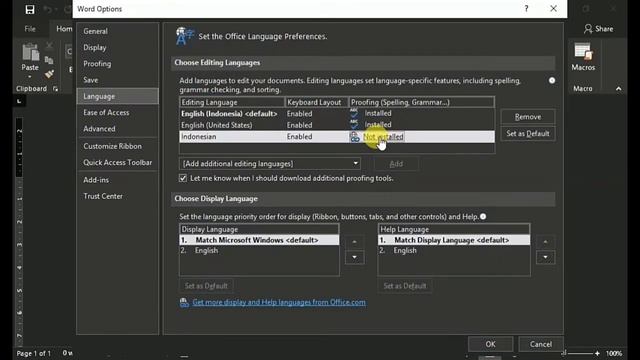The image size is (640, 360).
Task: Open the Customize Ribbon tab
Action: [118, 146]
